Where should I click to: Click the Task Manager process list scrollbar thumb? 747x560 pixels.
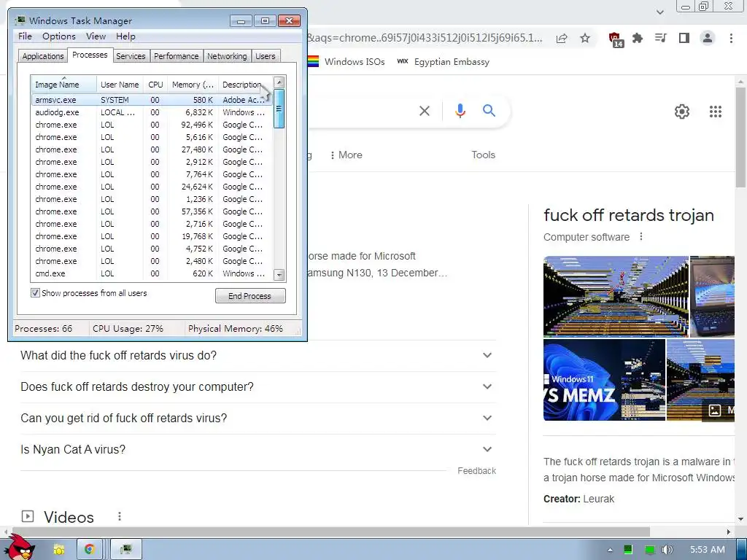pos(279,109)
